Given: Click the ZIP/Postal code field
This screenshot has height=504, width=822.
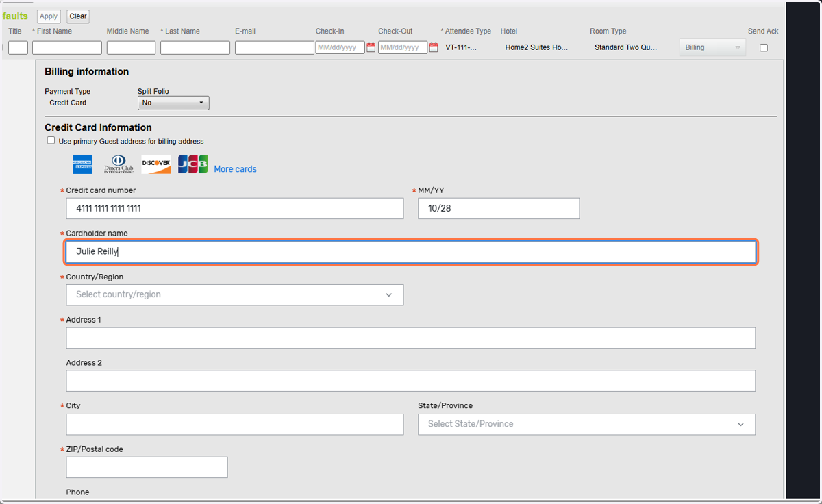Looking at the screenshot, I should [147, 467].
